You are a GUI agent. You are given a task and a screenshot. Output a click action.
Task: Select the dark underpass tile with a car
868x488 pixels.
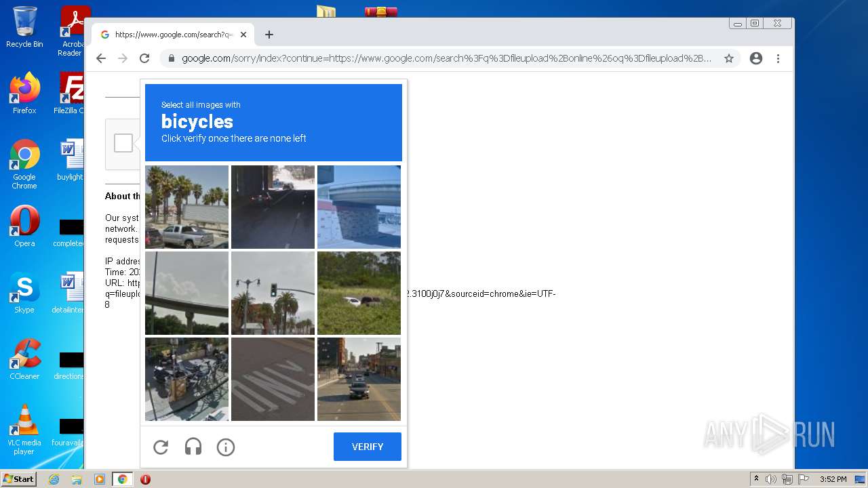273,207
